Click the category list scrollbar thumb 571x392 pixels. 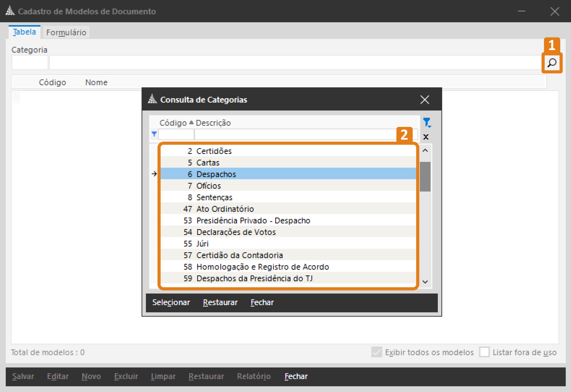click(x=425, y=176)
